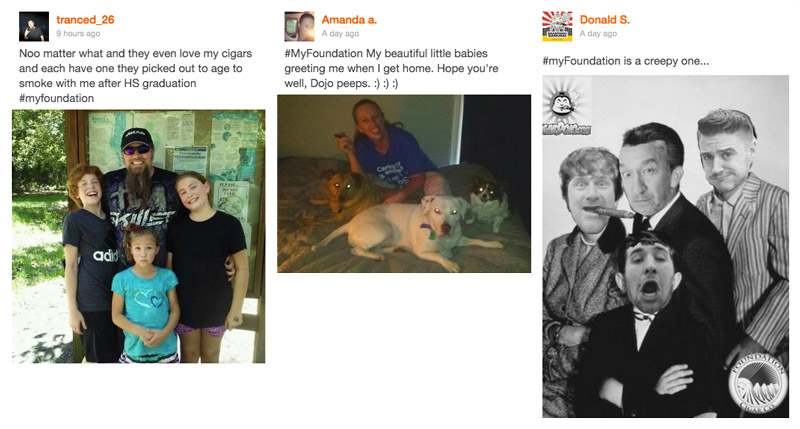Visit the Amanda a. username link
Image resolution: width=800 pixels, height=429 pixels.
[349, 20]
